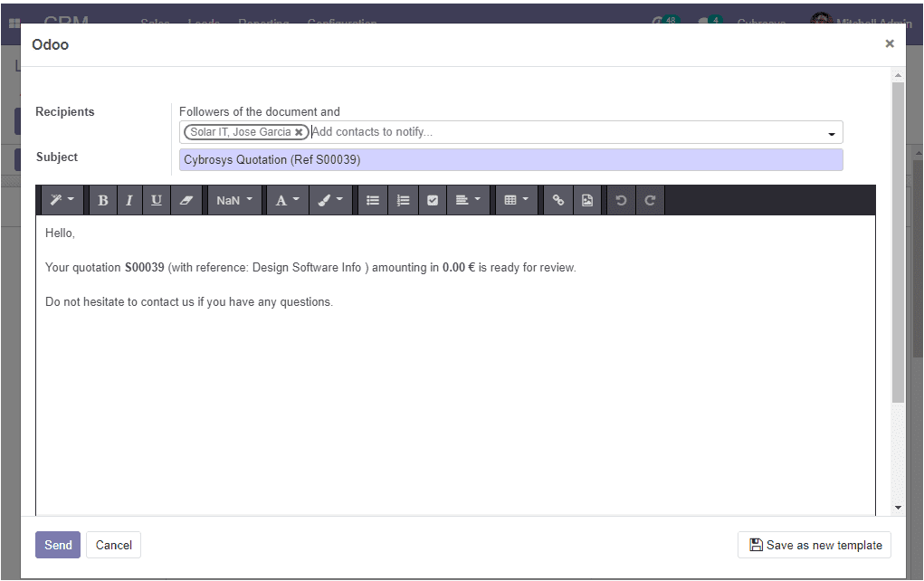
Task: Cancel the email composer
Action: coord(114,545)
